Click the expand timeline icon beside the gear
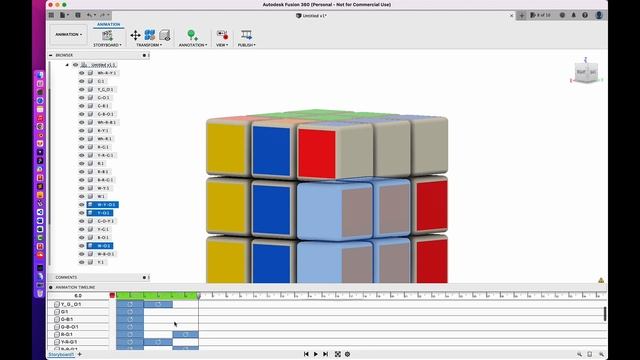 (x=338, y=354)
